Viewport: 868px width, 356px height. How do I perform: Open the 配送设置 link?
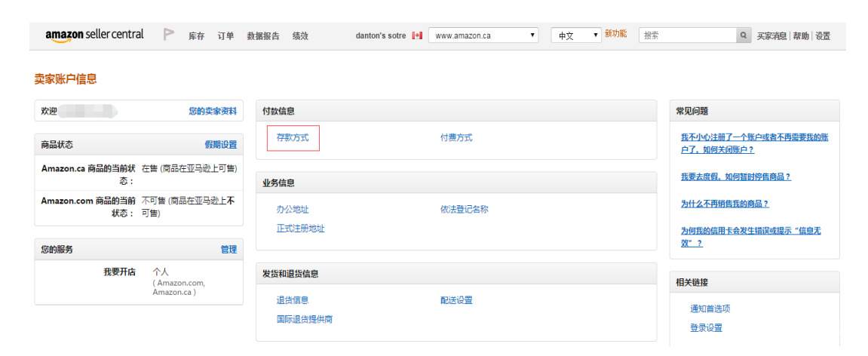click(457, 300)
